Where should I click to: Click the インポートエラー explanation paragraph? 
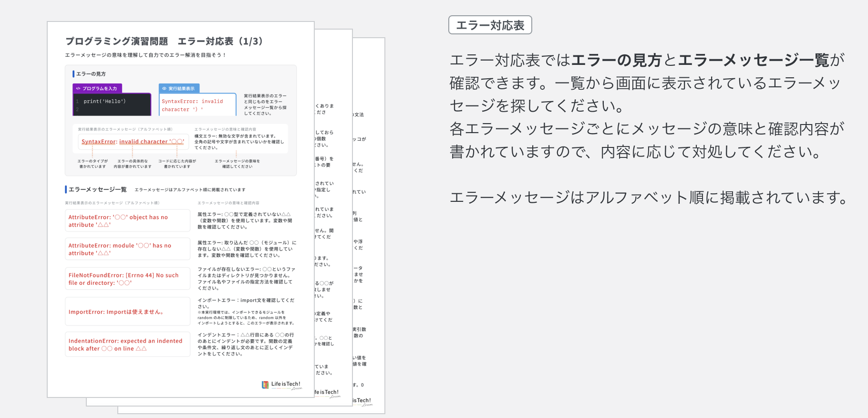(x=246, y=311)
